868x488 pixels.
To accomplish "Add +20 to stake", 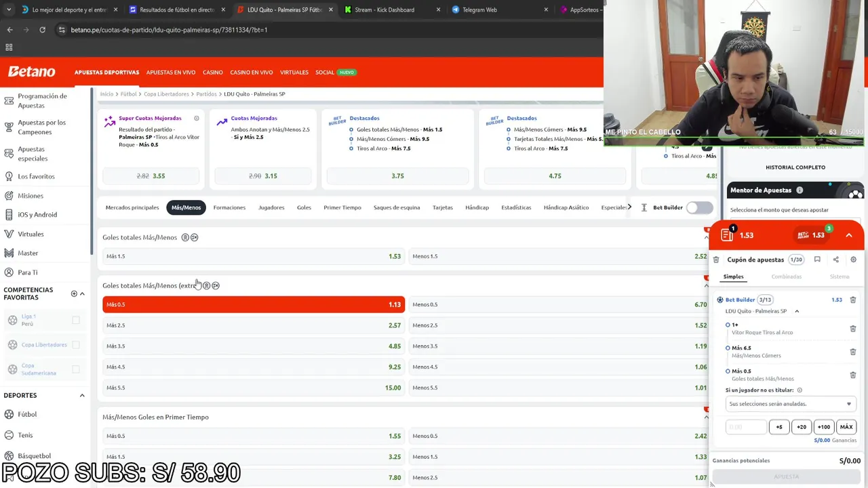I will 802,427.
